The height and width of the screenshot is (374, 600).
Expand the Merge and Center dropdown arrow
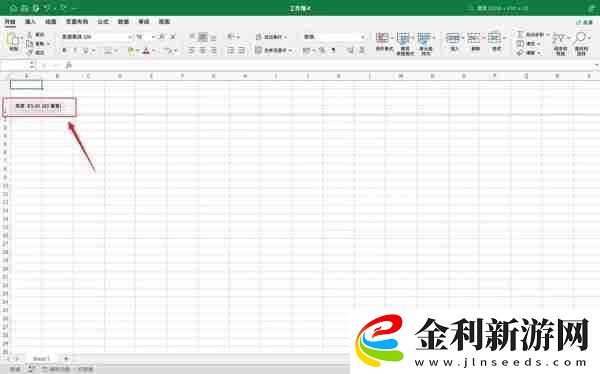(290, 51)
